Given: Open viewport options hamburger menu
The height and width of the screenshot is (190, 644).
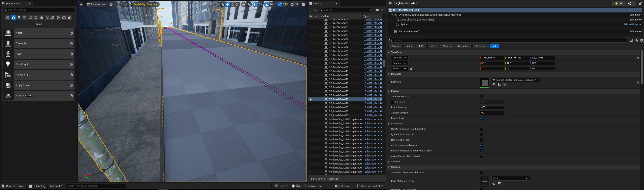Looking at the screenshot, I should [x=82, y=4].
